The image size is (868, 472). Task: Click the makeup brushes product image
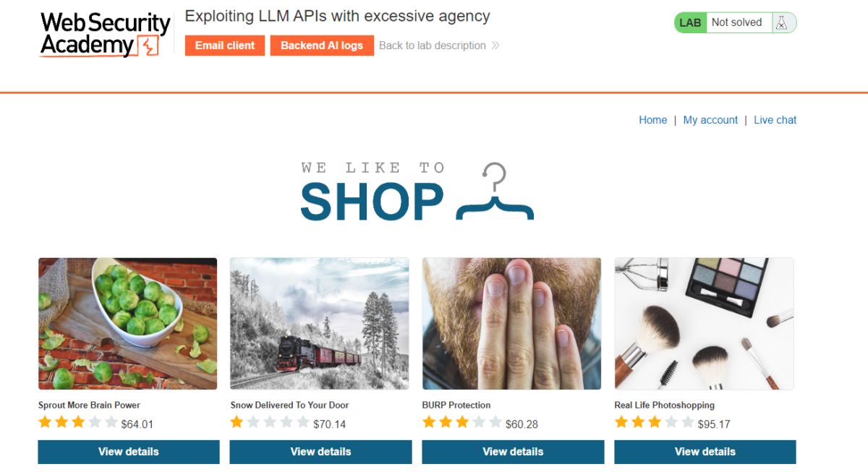coord(704,324)
